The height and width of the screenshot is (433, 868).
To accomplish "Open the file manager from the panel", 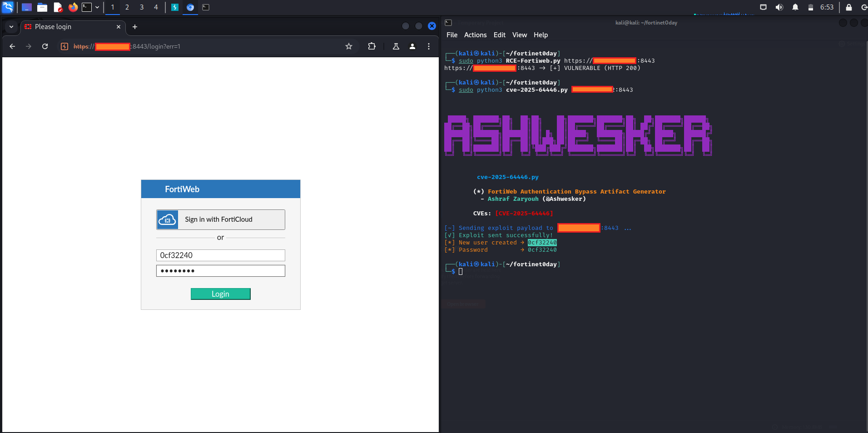I will click(42, 7).
